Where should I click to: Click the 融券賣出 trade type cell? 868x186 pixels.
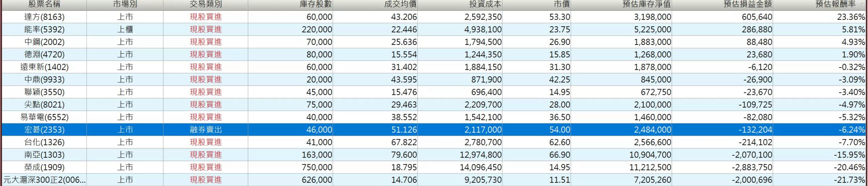[x=206, y=129]
